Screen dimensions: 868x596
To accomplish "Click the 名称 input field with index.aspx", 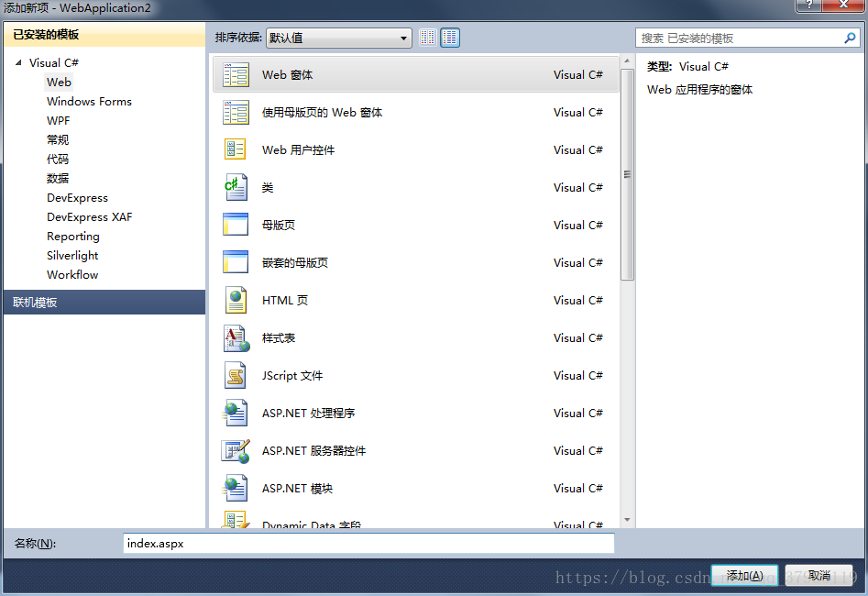I will [368, 544].
